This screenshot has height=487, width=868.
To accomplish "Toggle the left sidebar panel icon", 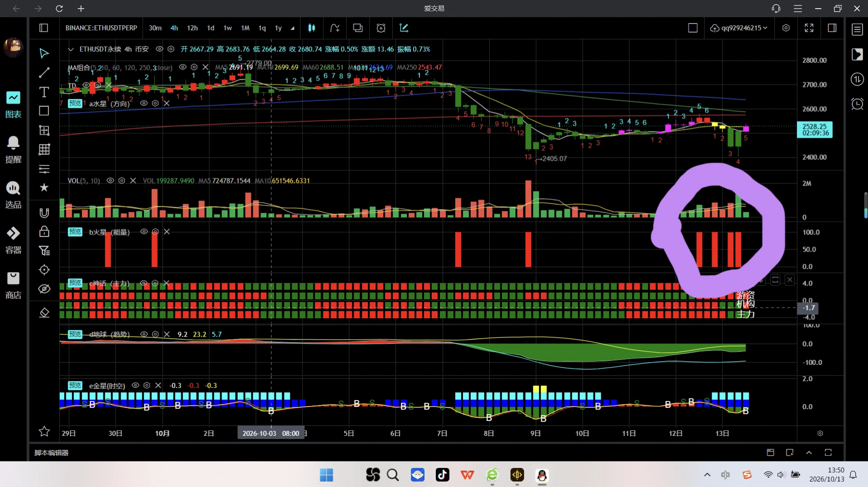I will pyautogui.click(x=43, y=28).
